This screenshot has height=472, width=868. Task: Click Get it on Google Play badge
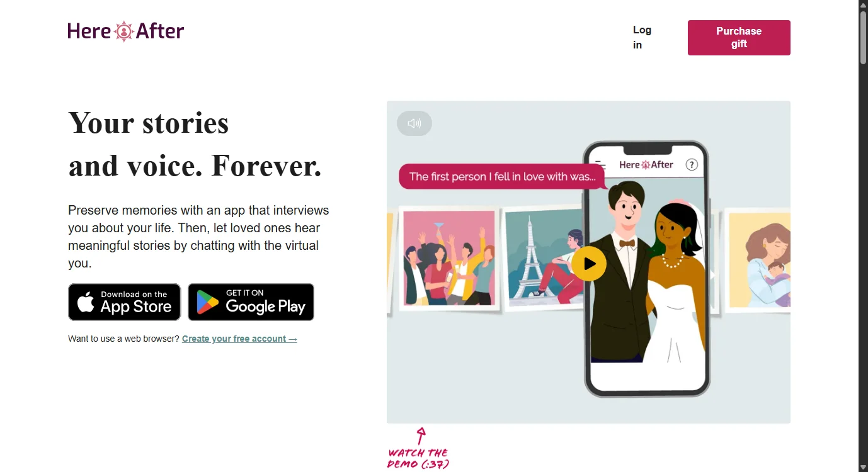[251, 302]
